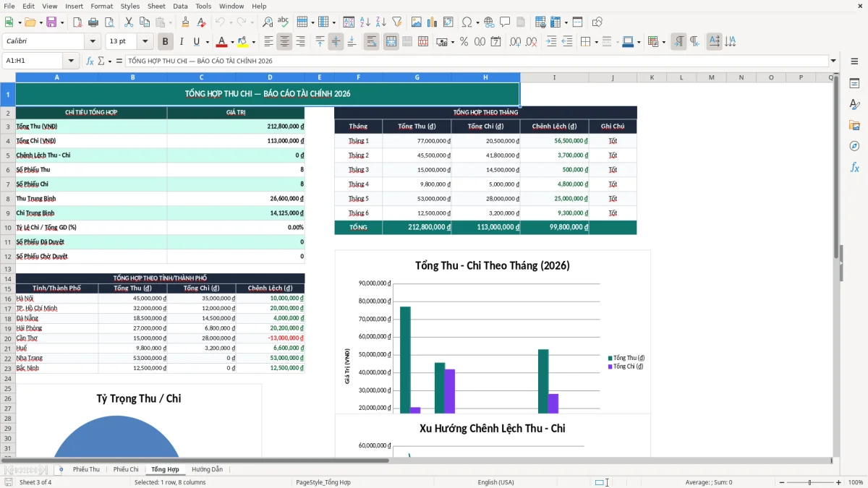Delete a decimal place from the number format

[532, 42]
